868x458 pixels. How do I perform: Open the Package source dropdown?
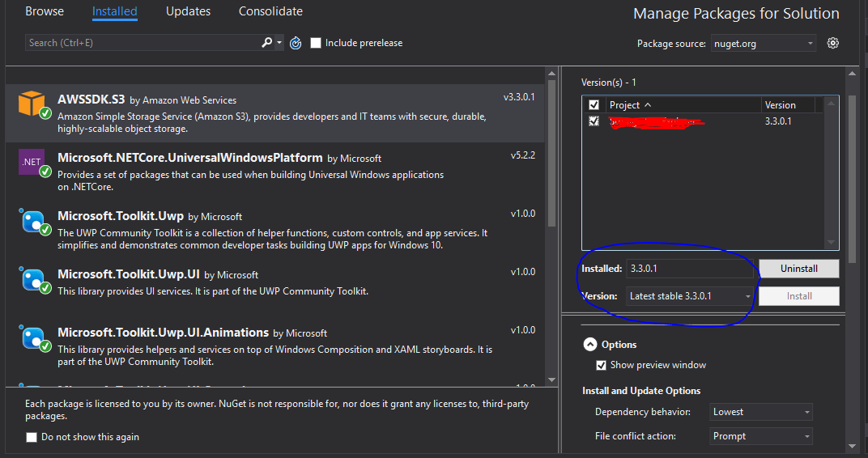[x=763, y=43]
